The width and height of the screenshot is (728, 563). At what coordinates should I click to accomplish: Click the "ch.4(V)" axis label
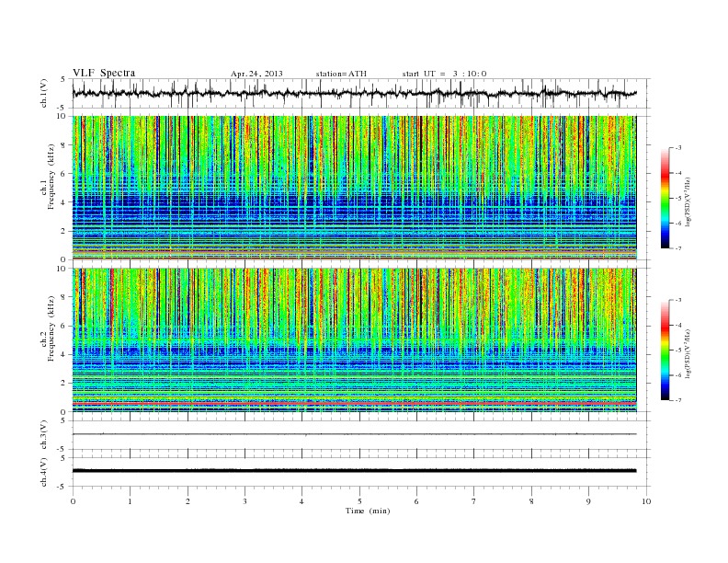pos(44,472)
